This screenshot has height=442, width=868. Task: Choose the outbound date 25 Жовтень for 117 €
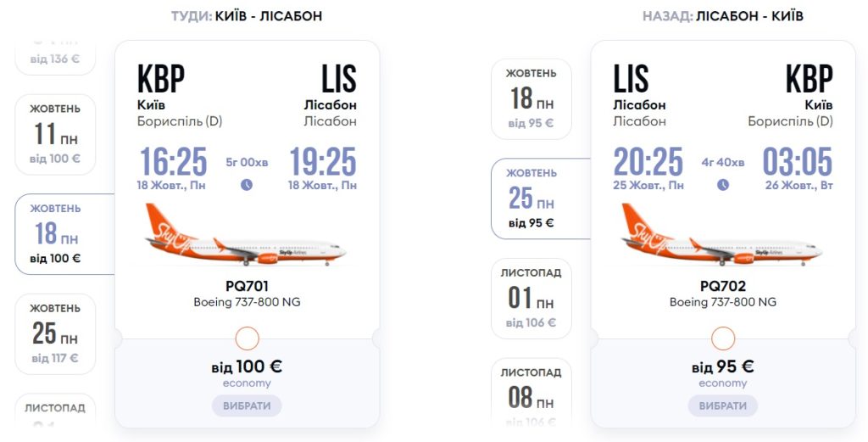pos(56,333)
